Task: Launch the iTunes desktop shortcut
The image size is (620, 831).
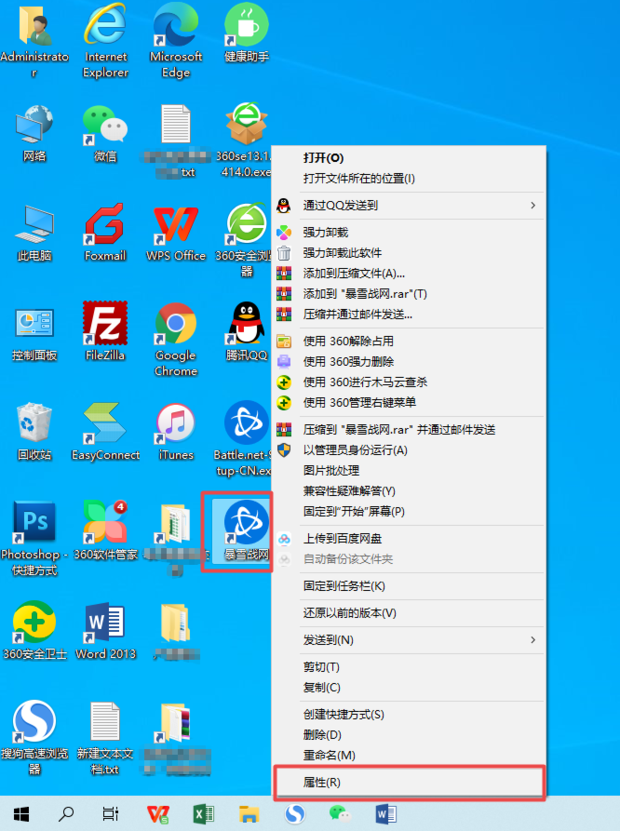Action: pyautogui.click(x=175, y=422)
